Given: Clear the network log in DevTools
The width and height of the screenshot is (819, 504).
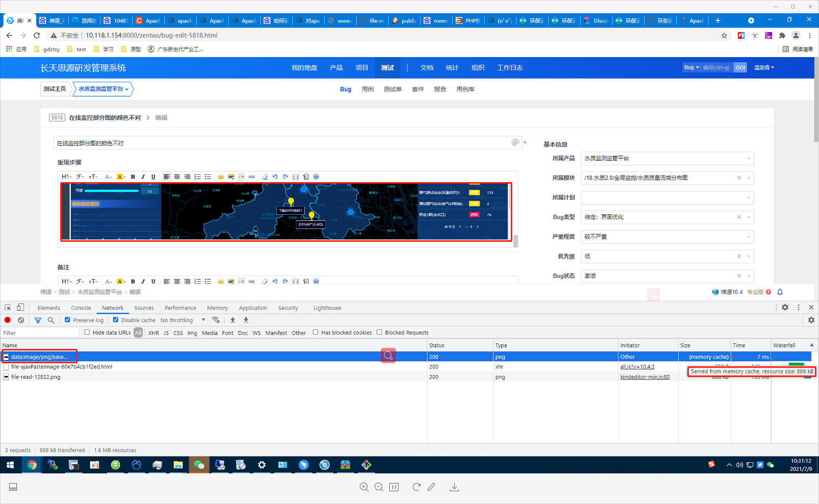Looking at the screenshot, I should click(21, 320).
